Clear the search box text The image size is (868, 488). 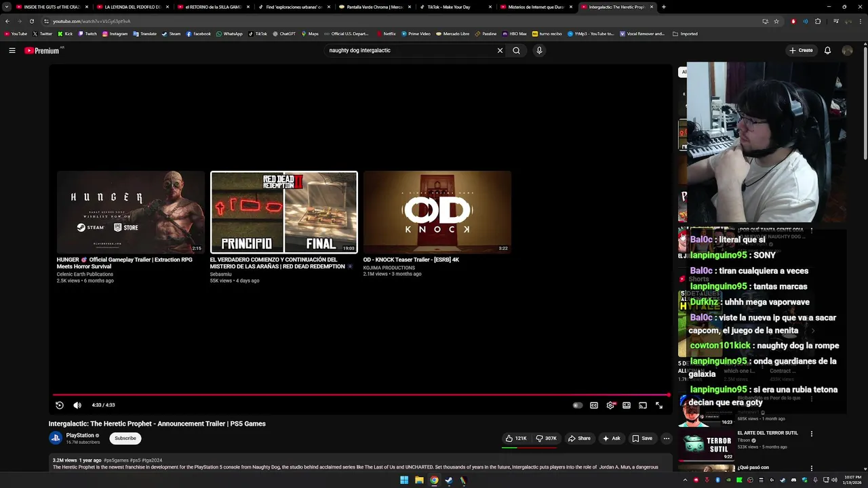tap(500, 50)
